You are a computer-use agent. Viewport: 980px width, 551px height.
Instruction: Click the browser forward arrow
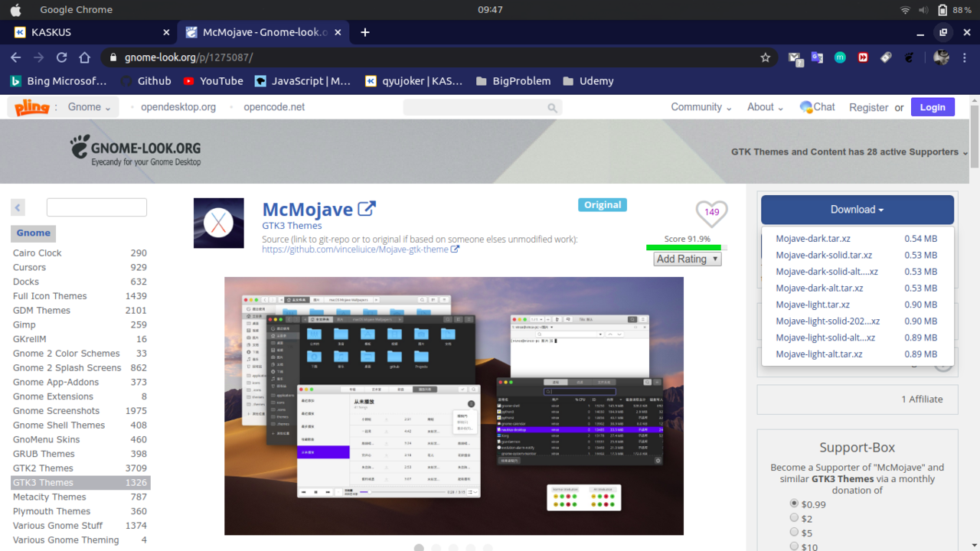point(38,57)
